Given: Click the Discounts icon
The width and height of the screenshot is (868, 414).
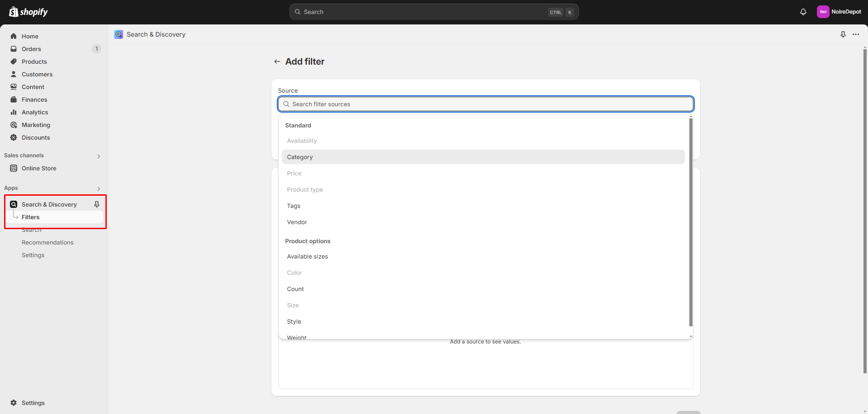Looking at the screenshot, I should 14,137.
